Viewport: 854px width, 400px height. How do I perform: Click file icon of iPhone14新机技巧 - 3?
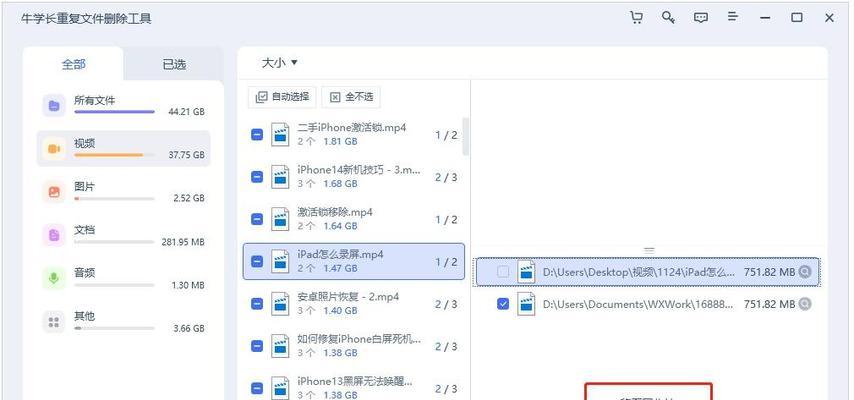point(280,177)
